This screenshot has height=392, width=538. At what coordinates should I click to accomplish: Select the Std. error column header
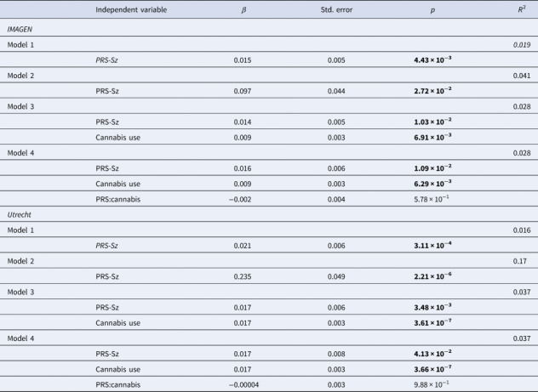[x=336, y=9]
